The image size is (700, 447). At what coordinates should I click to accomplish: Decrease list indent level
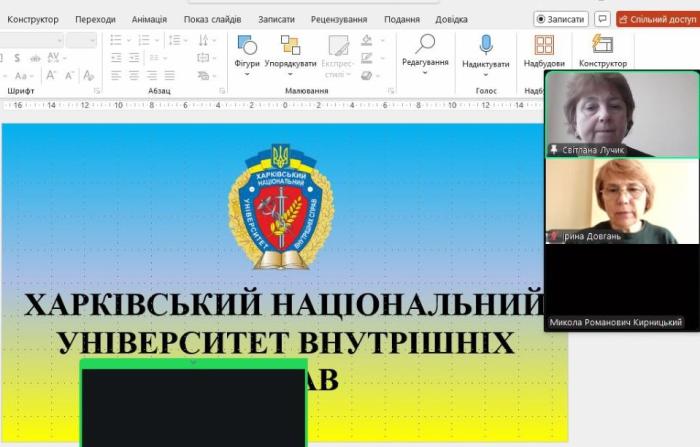coord(116,58)
